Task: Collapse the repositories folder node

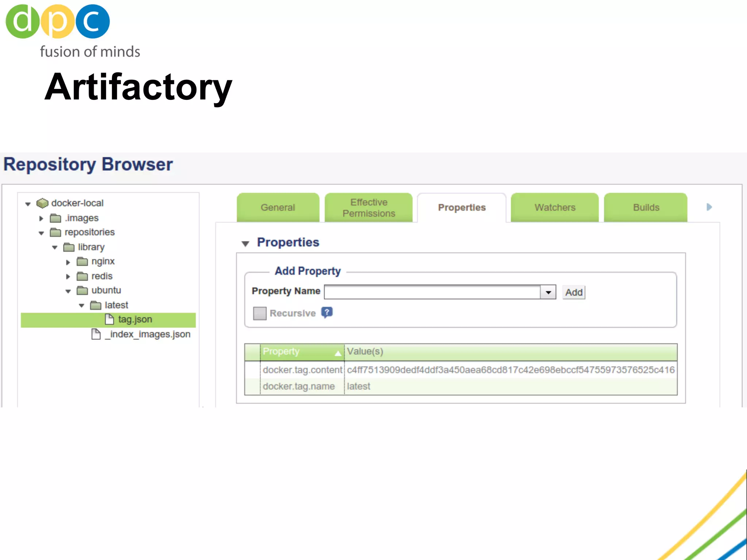Action: point(41,233)
